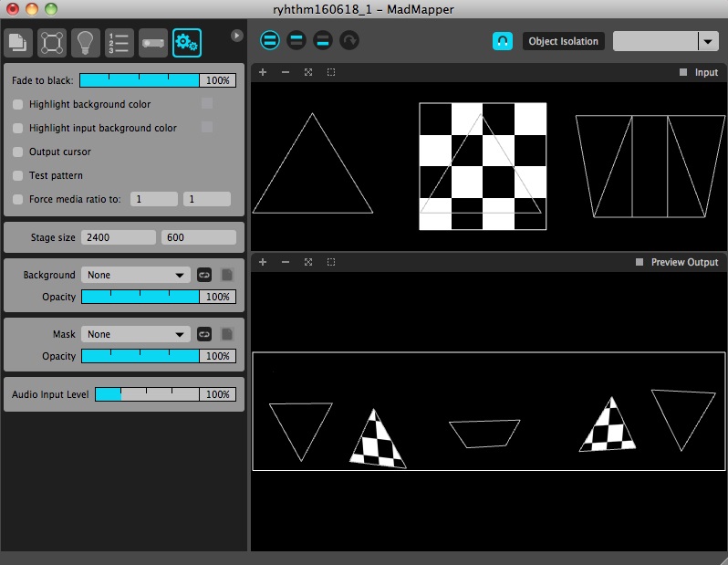Click the link icon next to Background

(204, 275)
